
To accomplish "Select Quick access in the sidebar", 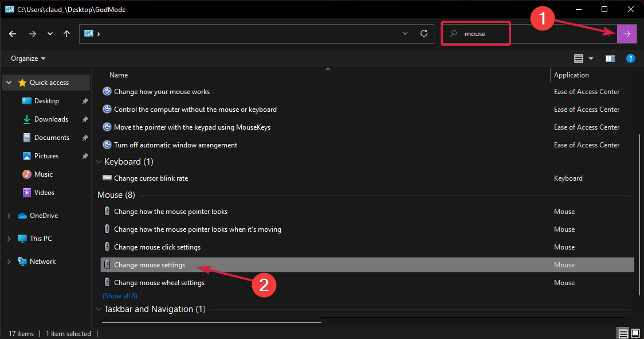I will [49, 82].
